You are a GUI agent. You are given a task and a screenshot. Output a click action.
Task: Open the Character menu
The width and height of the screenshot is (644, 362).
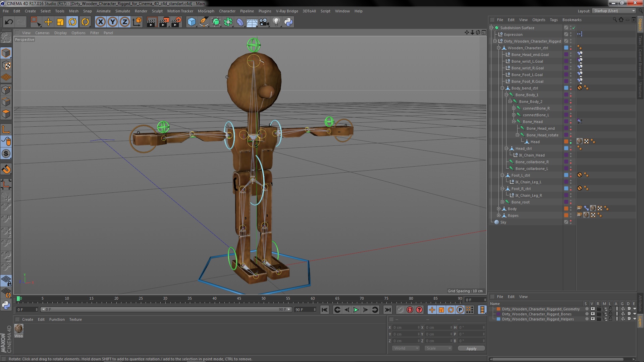pos(226,11)
